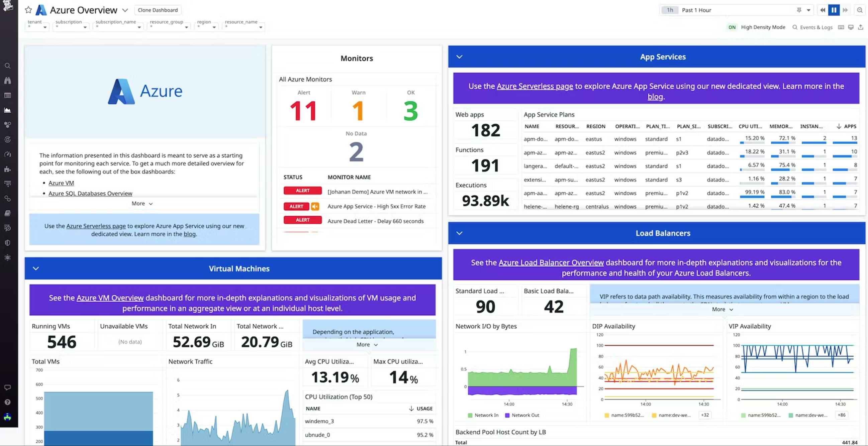
Task: Collapse the Load Balancers section
Action: 459,233
